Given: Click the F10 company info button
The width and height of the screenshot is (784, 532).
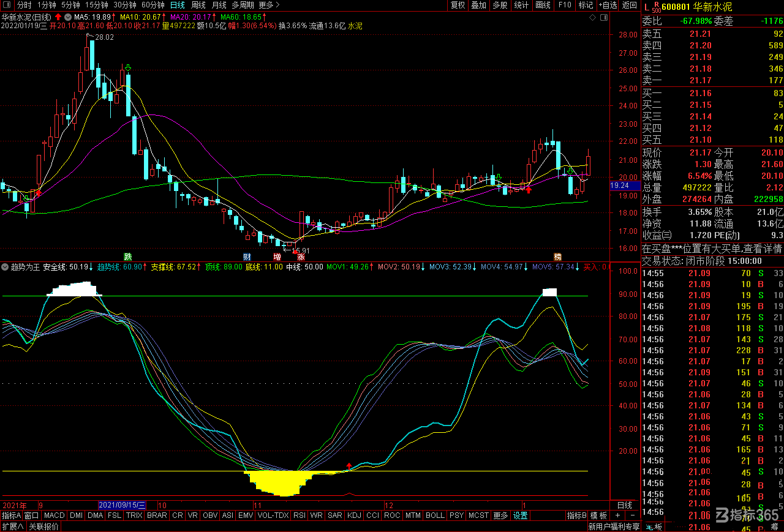Looking at the screenshot, I should [x=564, y=5].
